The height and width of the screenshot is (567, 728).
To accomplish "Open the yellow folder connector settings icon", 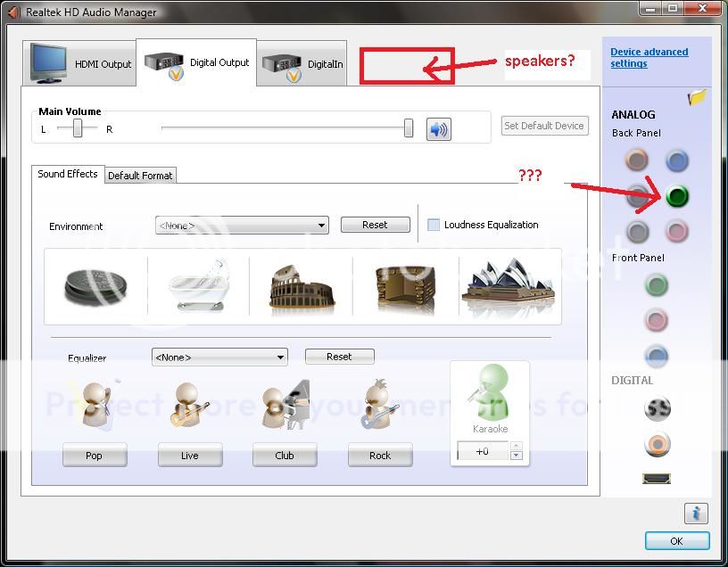I will point(698,97).
